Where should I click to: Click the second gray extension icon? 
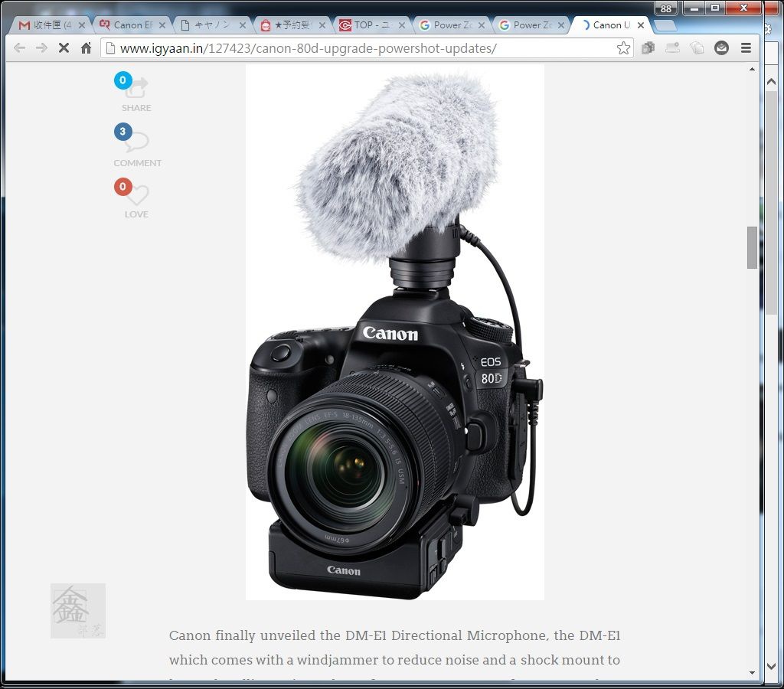pyautogui.click(x=672, y=48)
